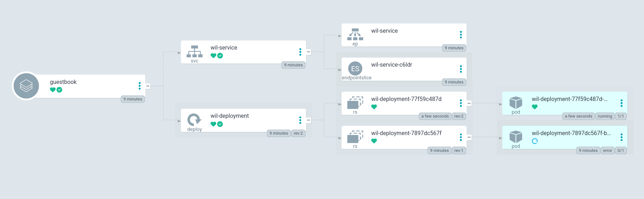Click the guestbook application stack icon
The width and height of the screenshot is (644, 199).
(x=26, y=86)
